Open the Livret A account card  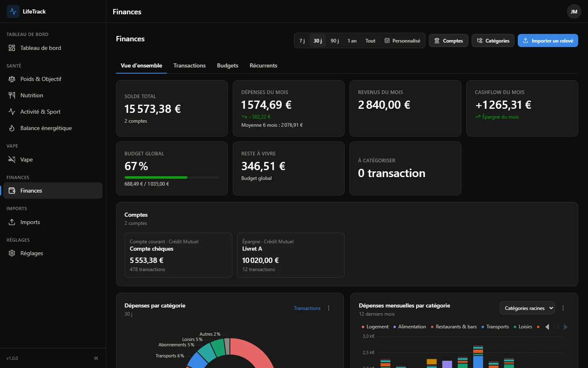(x=291, y=255)
